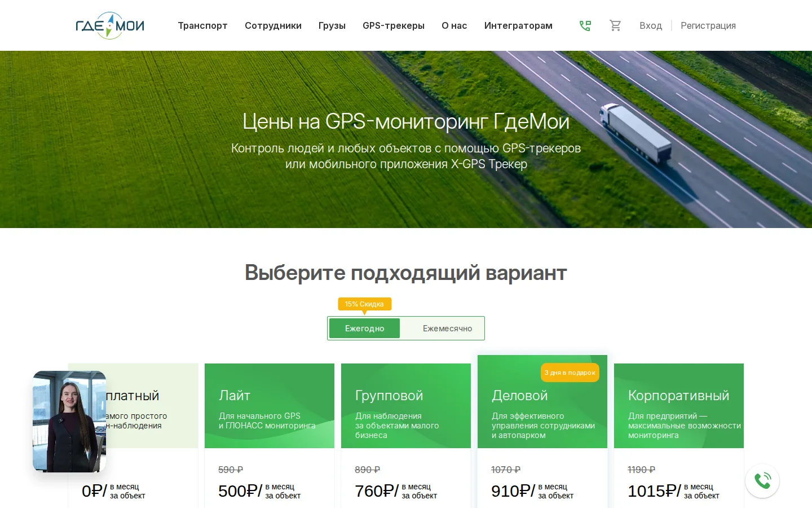812x508 pixels.
Task: Click the 910₽ price of Деловой plan
Action: (513, 491)
